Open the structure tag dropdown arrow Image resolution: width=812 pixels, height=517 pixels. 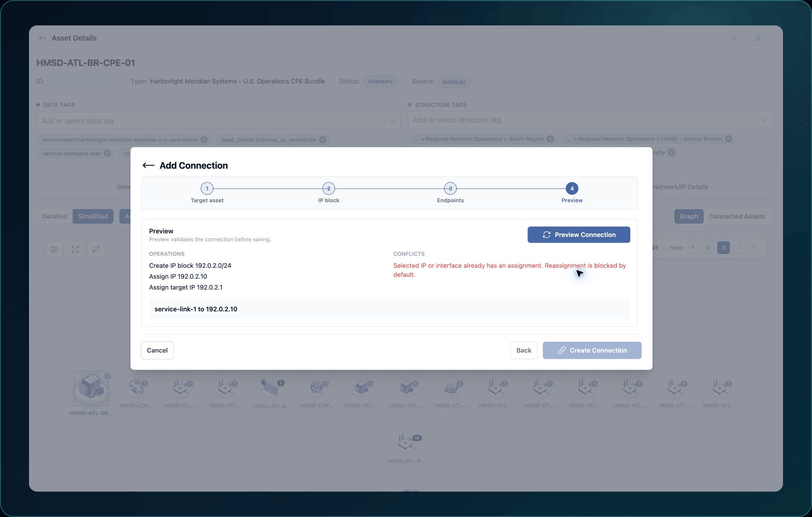pyautogui.click(x=764, y=120)
